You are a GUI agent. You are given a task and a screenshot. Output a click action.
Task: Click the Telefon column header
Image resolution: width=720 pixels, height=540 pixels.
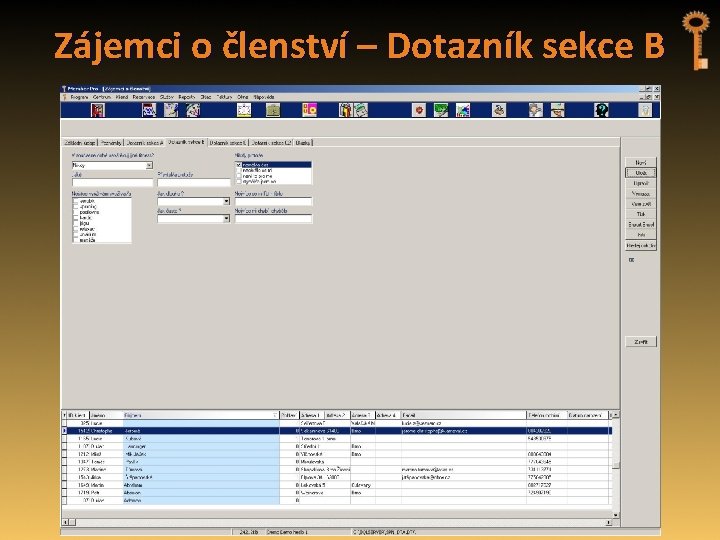[x=546, y=415]
